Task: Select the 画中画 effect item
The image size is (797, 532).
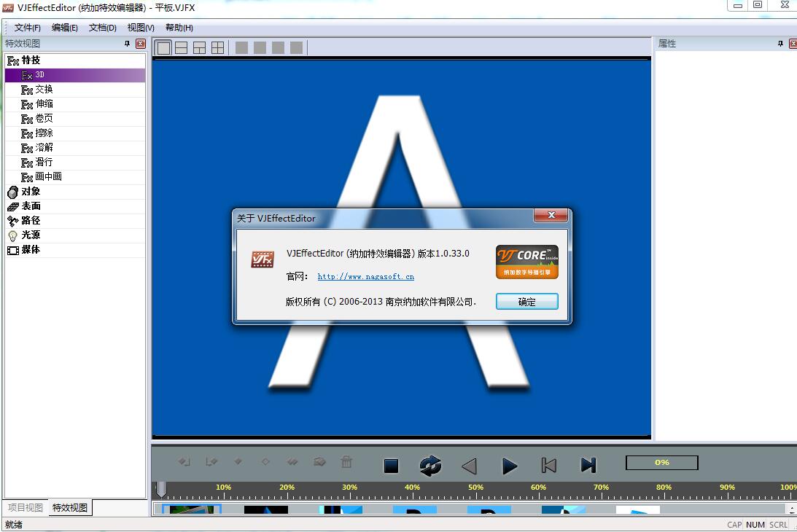Action: [x=75, y=177]
